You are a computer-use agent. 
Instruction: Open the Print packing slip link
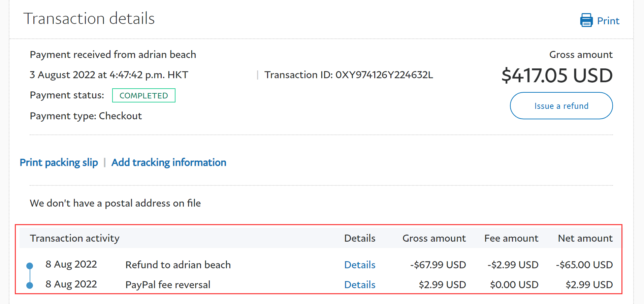pyautogui.click(x=59, y=162)
